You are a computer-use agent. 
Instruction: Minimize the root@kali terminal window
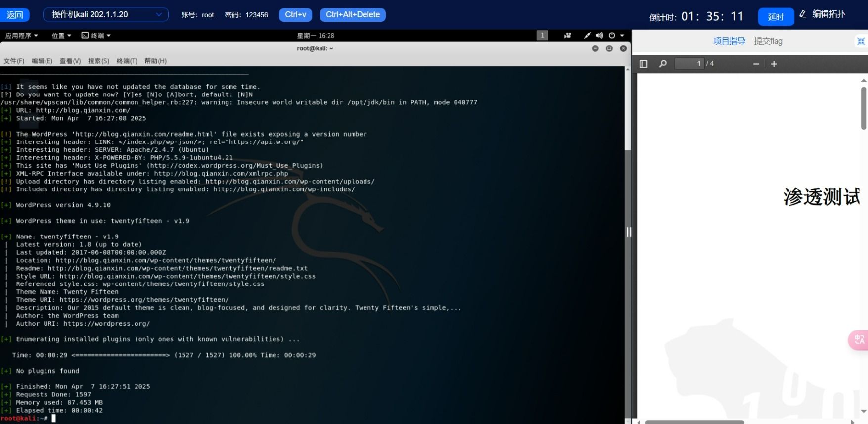coord(595,48)
